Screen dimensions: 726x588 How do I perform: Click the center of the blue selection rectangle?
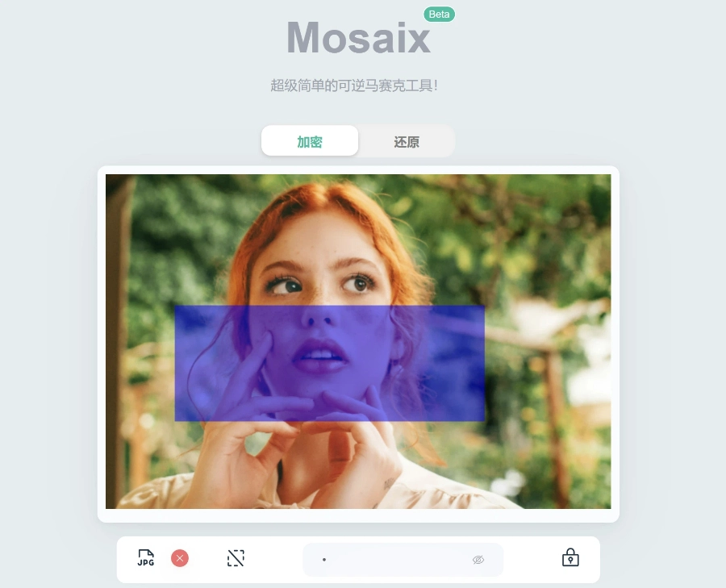330,364
